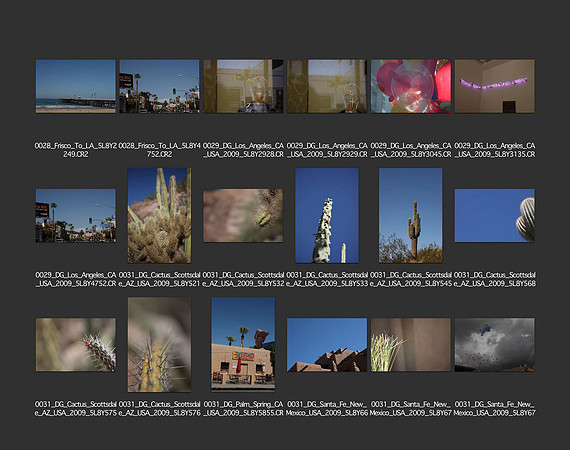Click Cactus_Scottsdale filename ending 5L8Y576
This screenshot has width=570, height=450.
[159, 408]
